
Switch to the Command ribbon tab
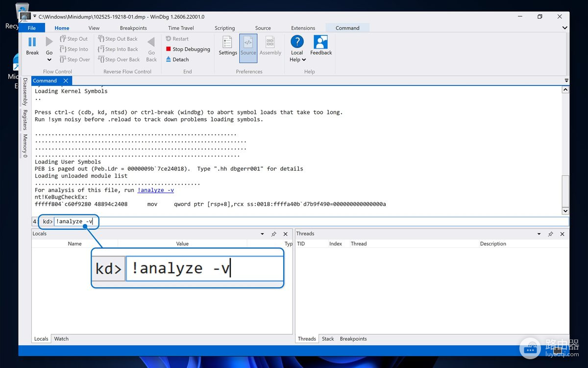pyautogui.click(x=347, y=28)
